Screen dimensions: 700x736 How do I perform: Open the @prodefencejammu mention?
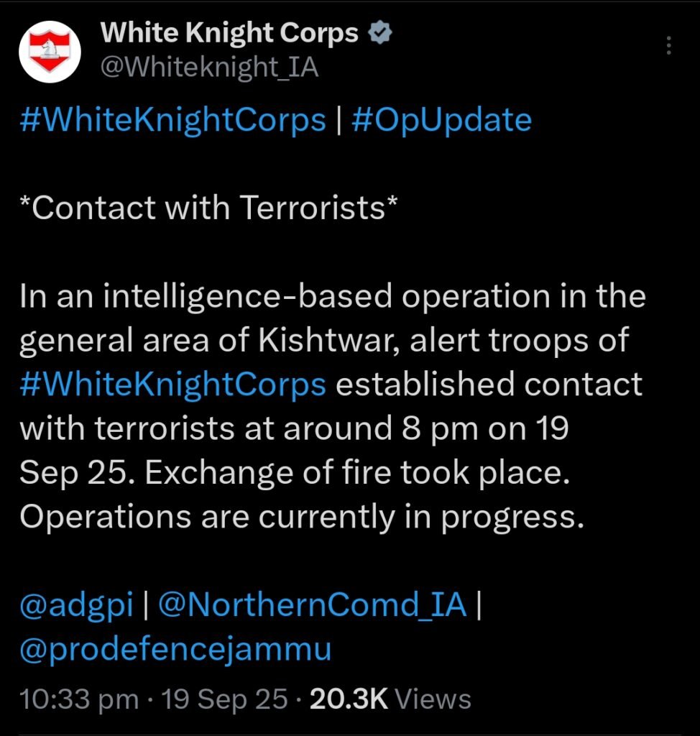coord(175,649)
